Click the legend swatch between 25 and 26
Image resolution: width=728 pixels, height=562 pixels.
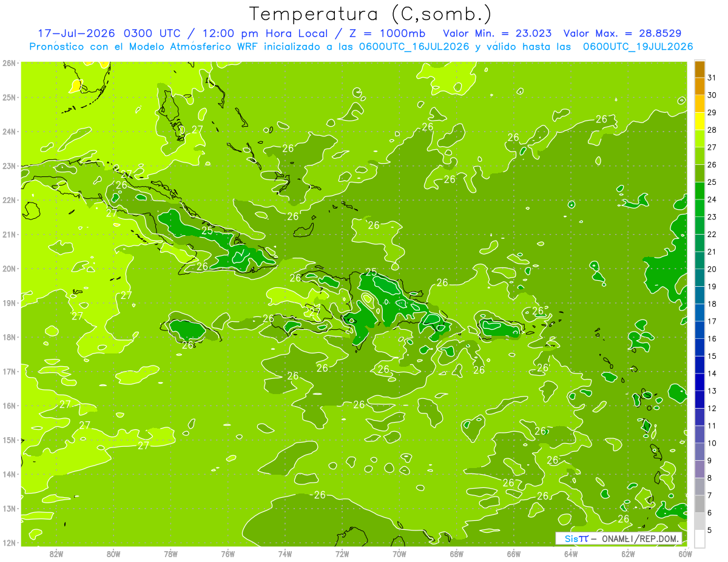(700, 173)
